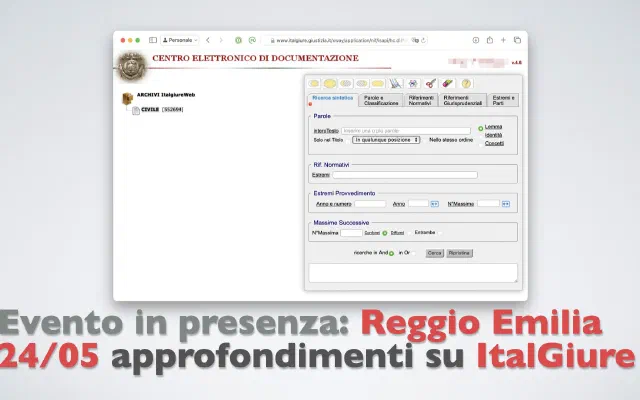Click the red scissors toolbar icon
Viewport: 640px width, 400px height.
(430, 84)
